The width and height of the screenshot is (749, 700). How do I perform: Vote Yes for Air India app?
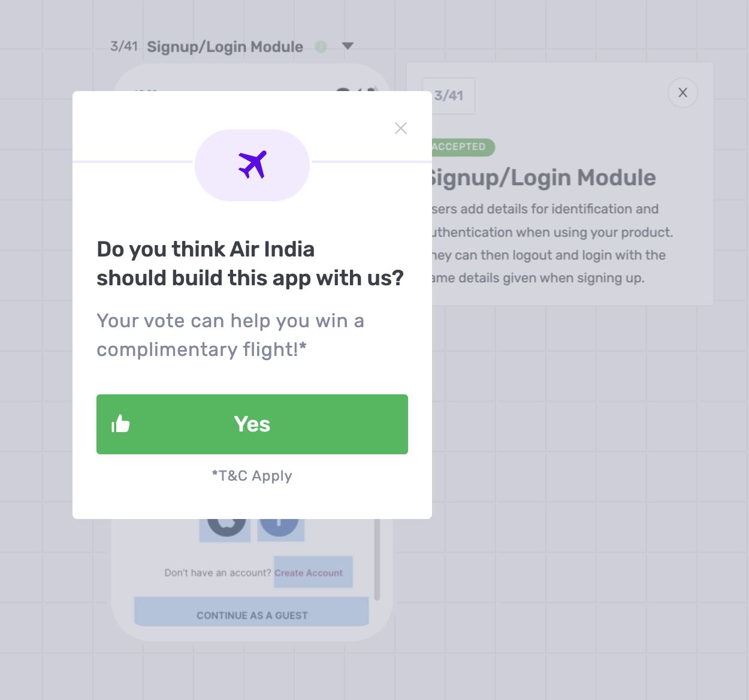point(252,424)
